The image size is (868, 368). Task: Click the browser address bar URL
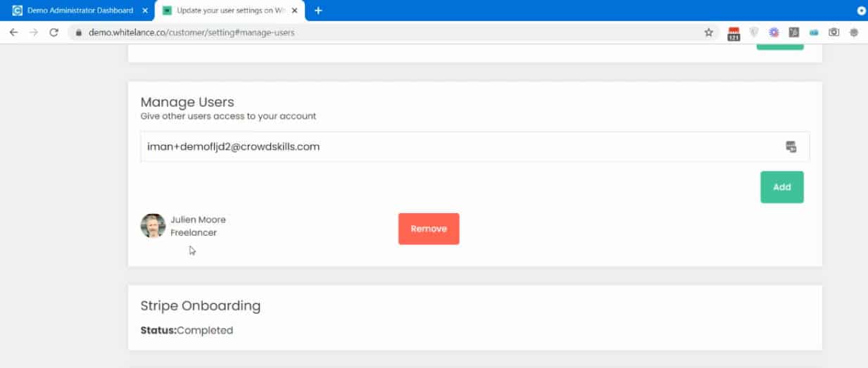coord(191,32)
